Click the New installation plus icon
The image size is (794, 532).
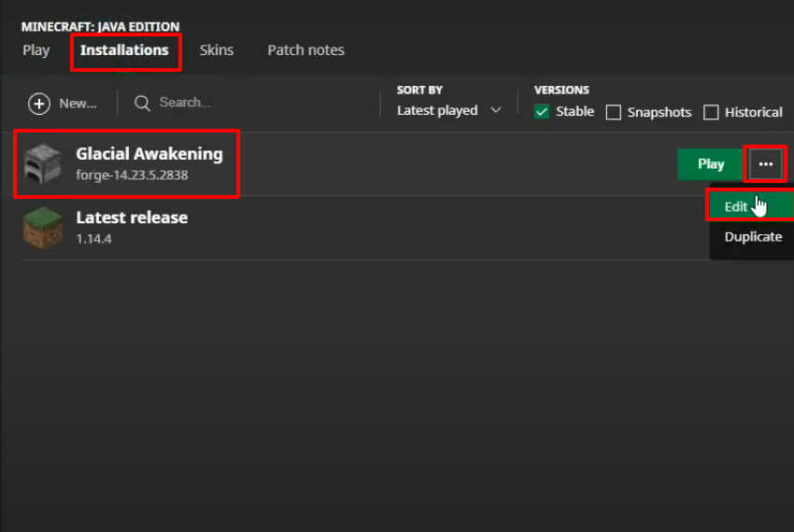(39, 104)
